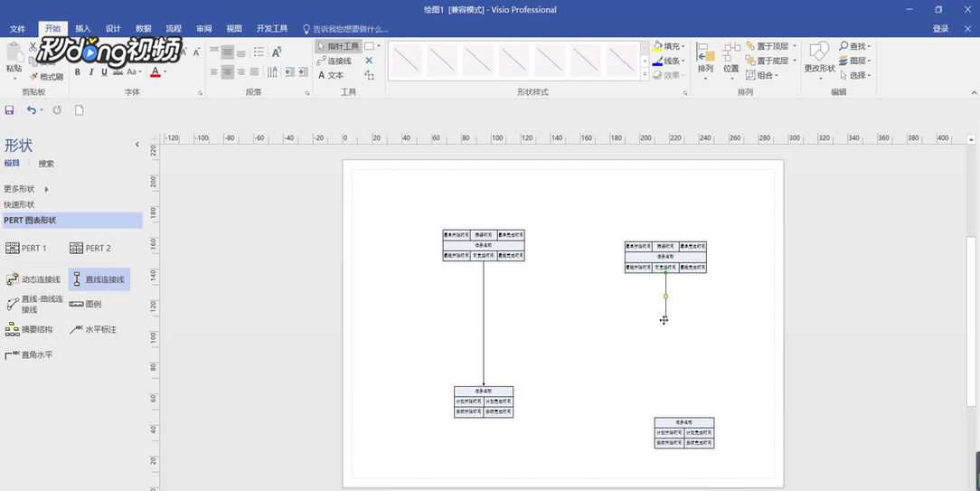The width and height of the screenshot is (980, 491).
Task: Select the Line connector (直线连接线) shape
Action: (99, 279)
